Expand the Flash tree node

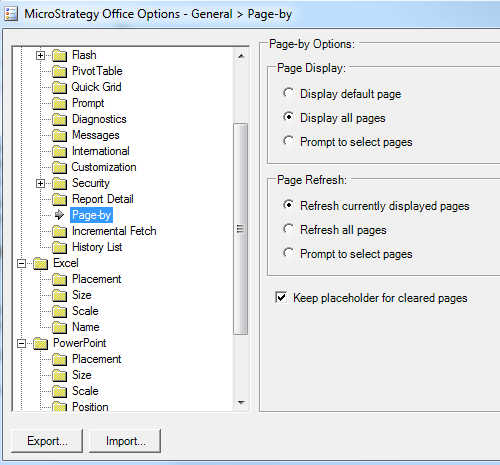coord(40,55)
